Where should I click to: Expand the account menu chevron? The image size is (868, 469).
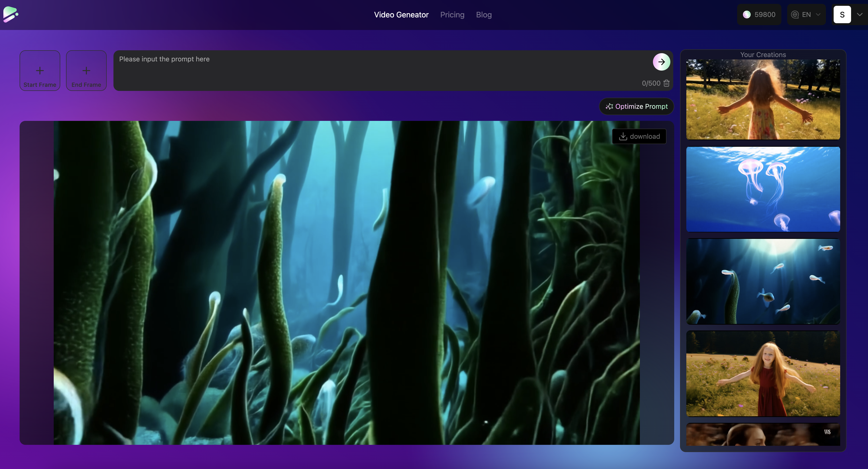pos(860,15)
